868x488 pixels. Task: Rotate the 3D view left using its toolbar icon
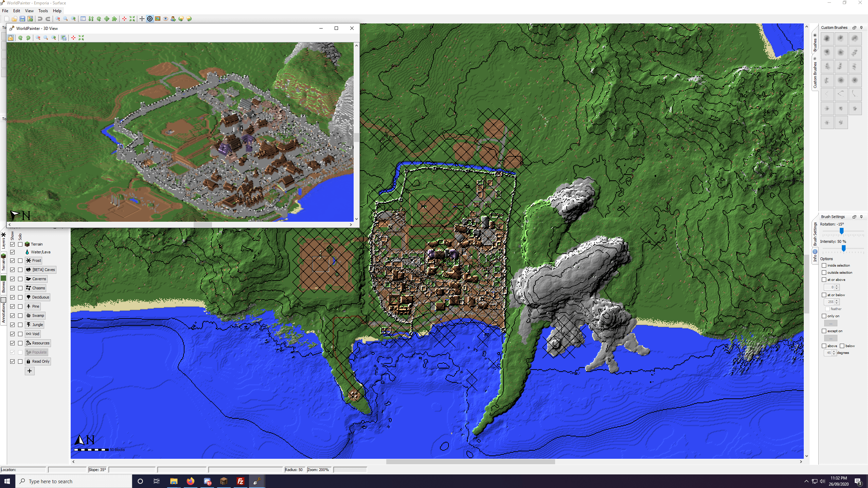click(x=20, y=38)
